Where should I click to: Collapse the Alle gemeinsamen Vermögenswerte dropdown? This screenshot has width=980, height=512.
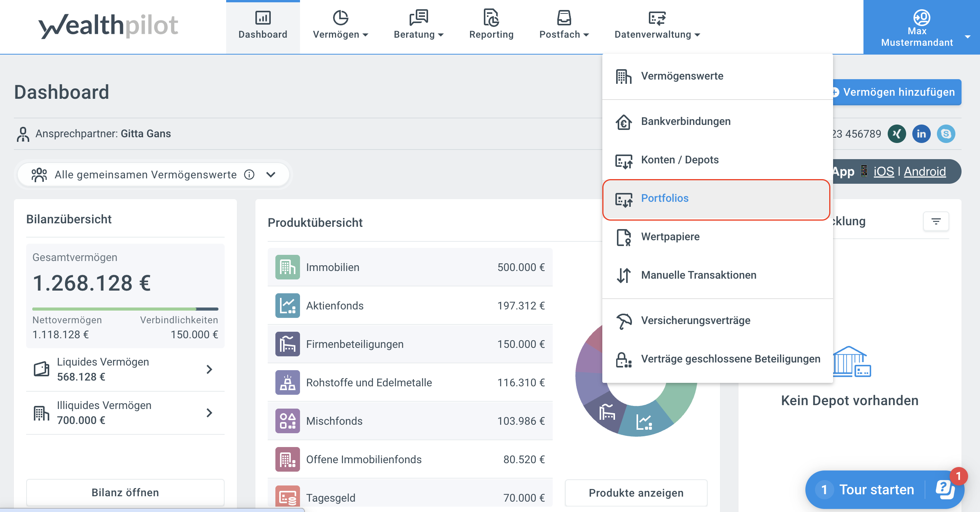(x=270, y=175)
